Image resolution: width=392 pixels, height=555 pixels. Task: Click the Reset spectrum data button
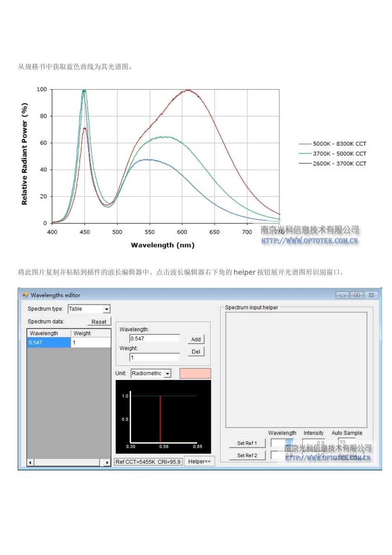[x=99, y=322]
